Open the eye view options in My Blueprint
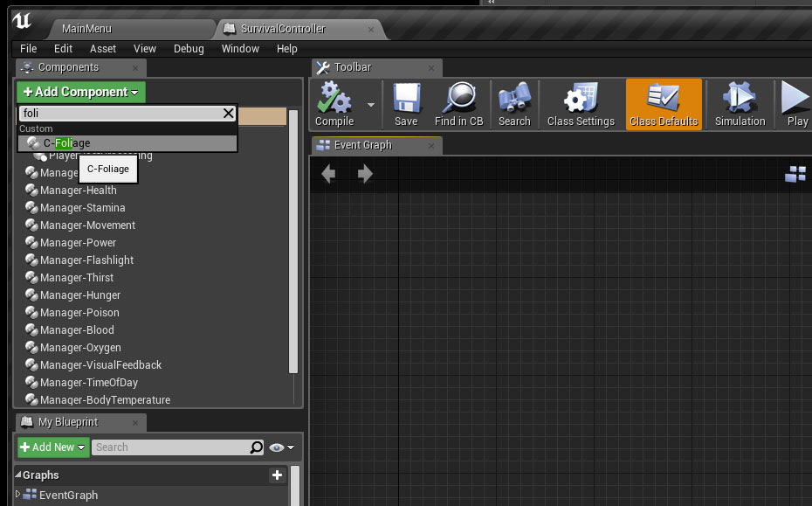Viewport: 812px width, 506px height. [x=281, y=447]
